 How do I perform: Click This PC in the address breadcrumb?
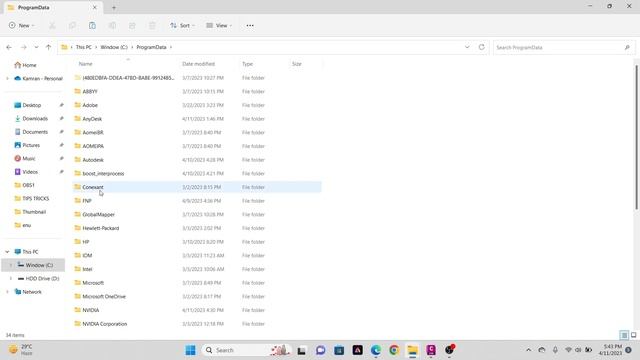[x=84, y=47]
